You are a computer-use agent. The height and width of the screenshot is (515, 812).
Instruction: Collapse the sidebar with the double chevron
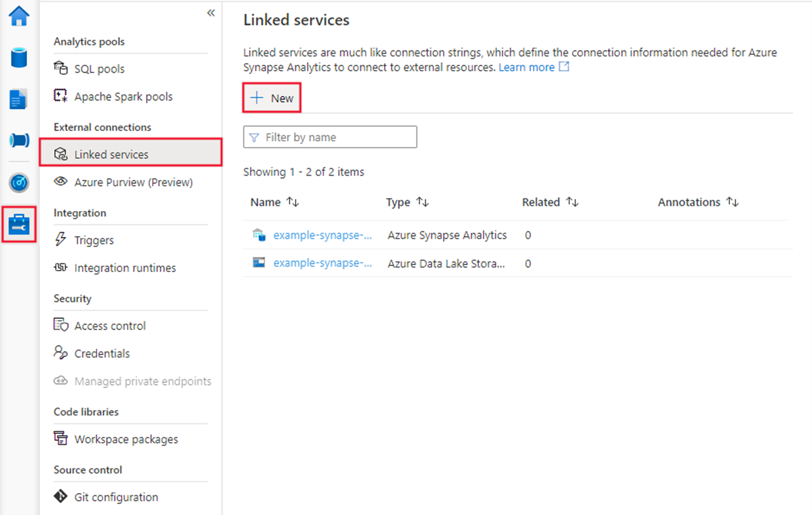click(211, 12)
